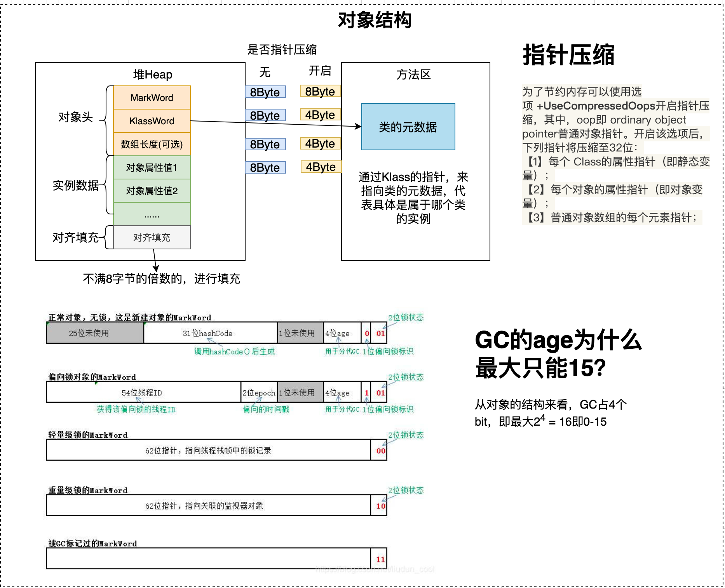Viewport: 725px width, 588px height.
Task: Click the 被GC标记过的MarkWord title
Action: (92, 543)
